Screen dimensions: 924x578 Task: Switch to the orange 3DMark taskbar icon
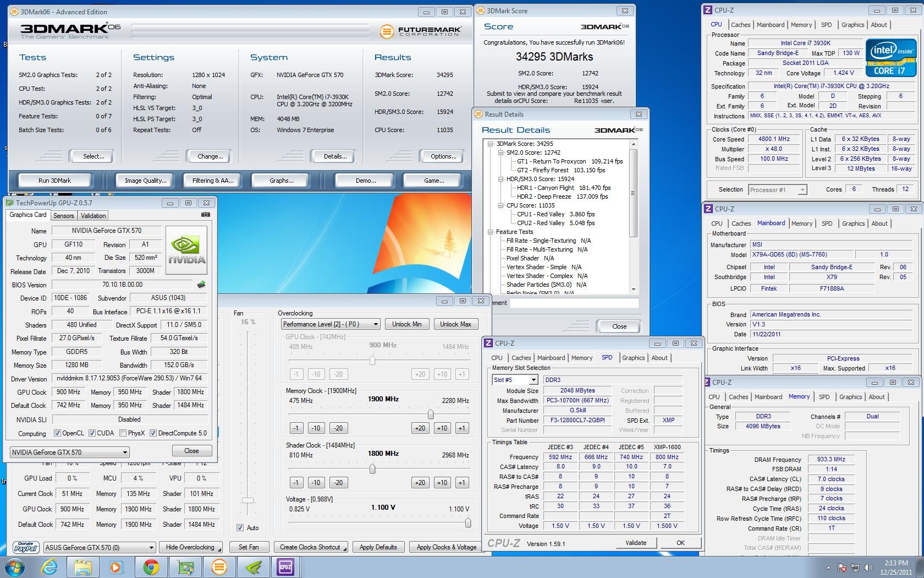click(219, 567)
